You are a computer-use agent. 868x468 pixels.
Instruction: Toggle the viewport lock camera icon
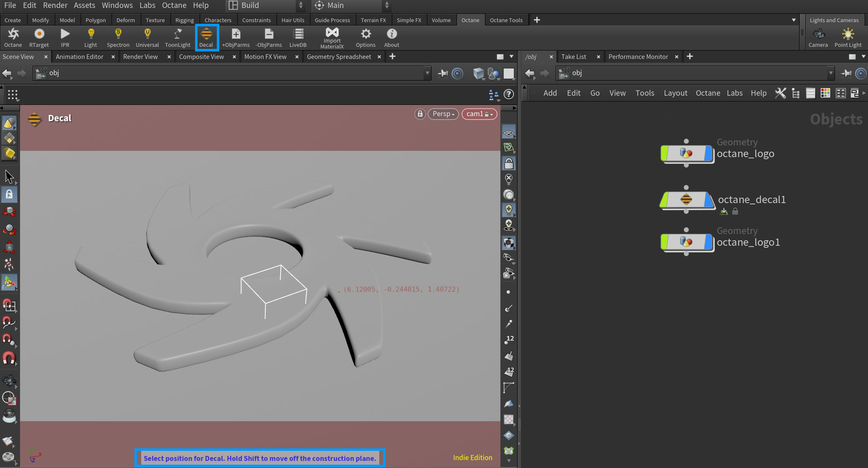point(420,114)
